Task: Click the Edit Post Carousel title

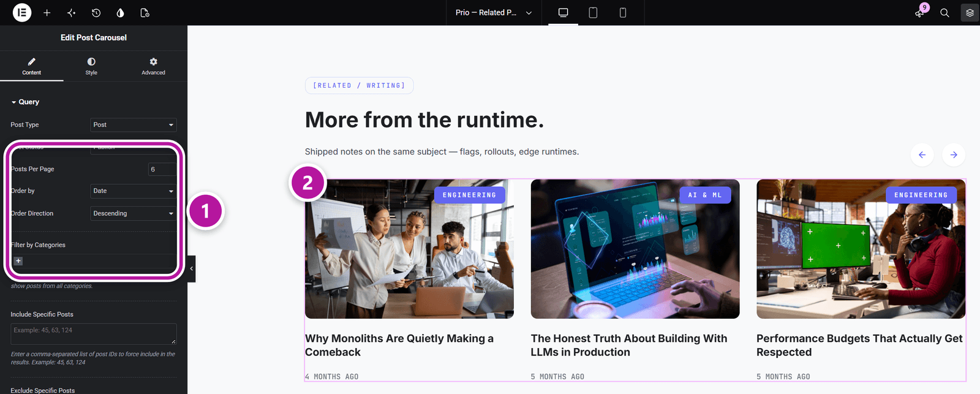Action: pos(94,37)
